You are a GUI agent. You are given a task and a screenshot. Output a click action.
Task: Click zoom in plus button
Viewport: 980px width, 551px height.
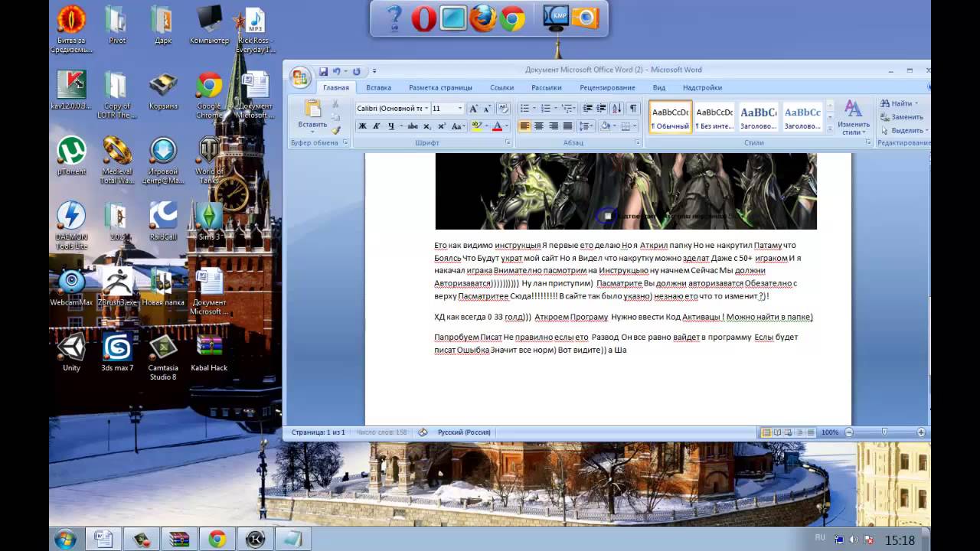[921, 432]
